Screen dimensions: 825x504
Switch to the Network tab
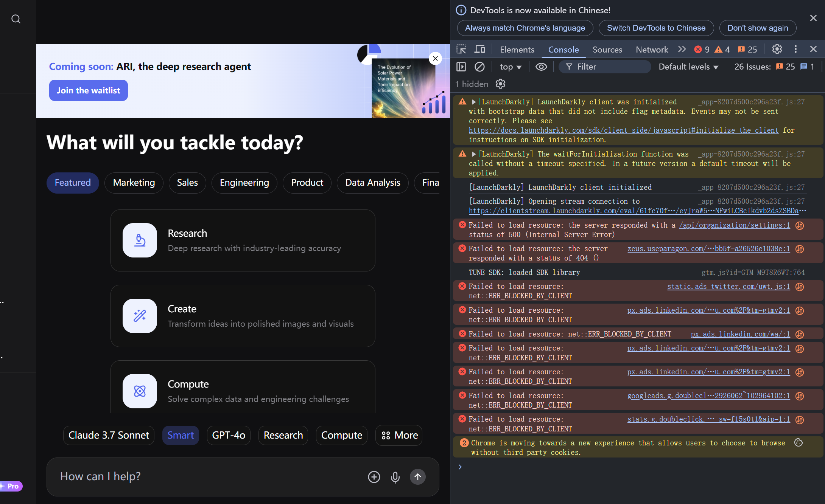click(x=652, y=50)
